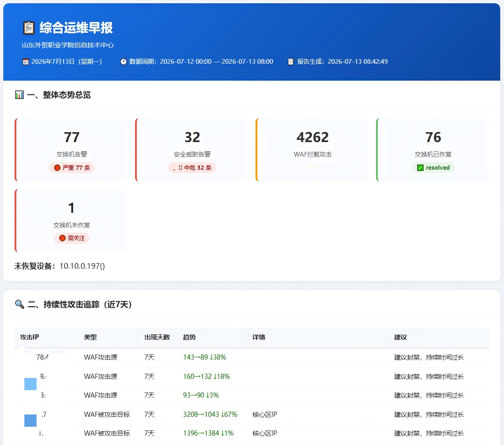
Task: Select the 综合运维早报 title
Action: [76, 28]
